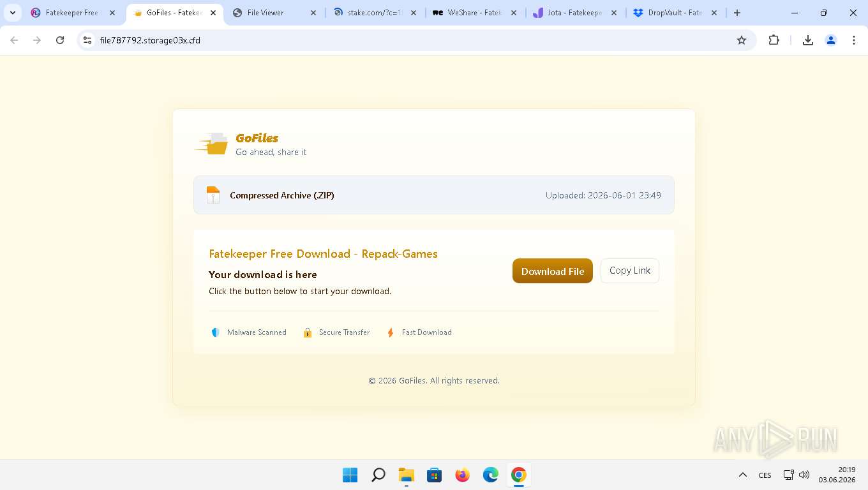Open the network status tray icon
The width and height of the screenshot is (868, 490).
pyautogui.click(x=789, y=475)
